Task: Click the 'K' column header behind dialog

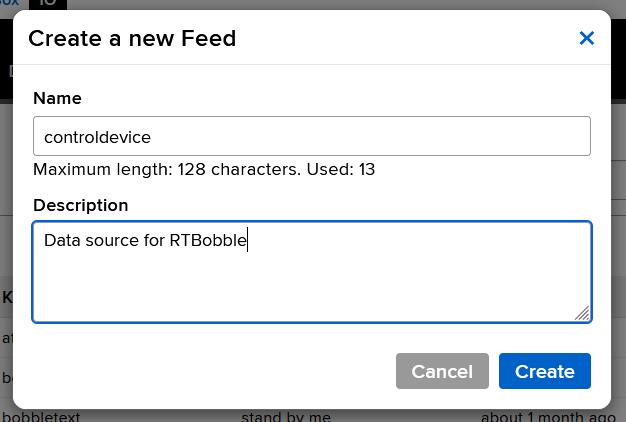Action: (7, 297)
